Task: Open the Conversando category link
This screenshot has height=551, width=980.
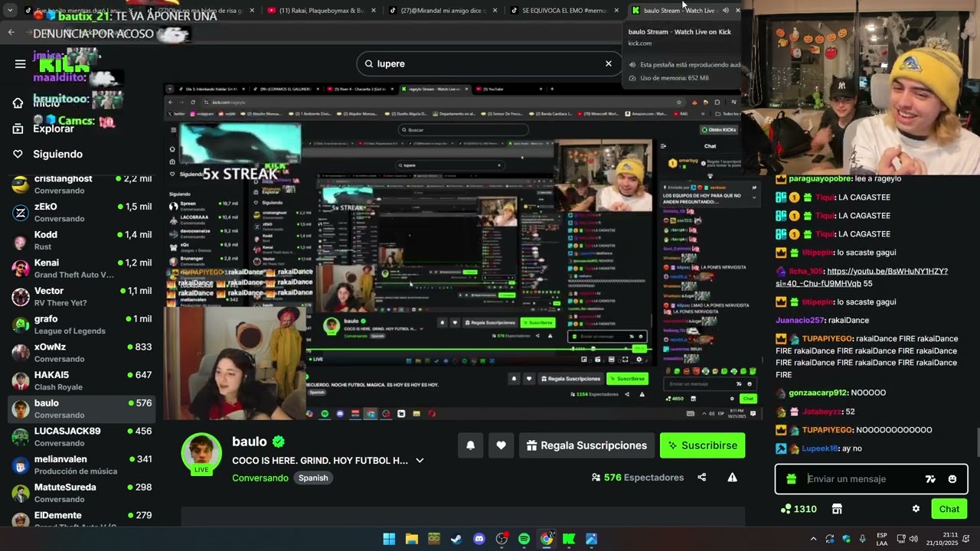Action: click(260, 478)
